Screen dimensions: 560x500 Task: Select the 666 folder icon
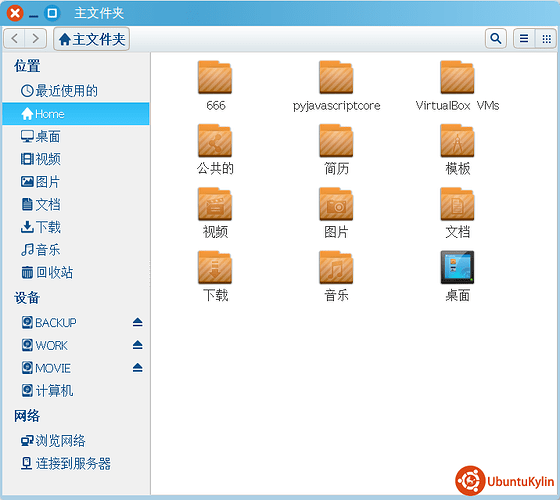pos(215,78)
